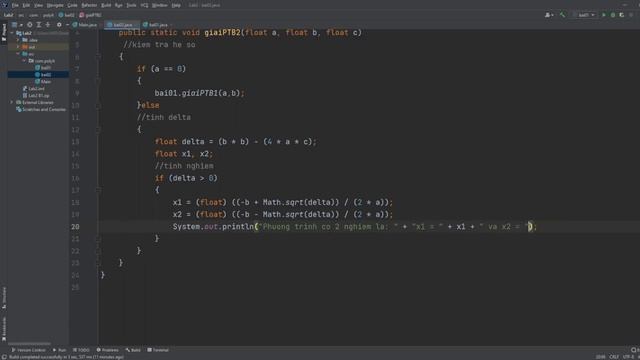Collapse the src folder node

[18, 54]
